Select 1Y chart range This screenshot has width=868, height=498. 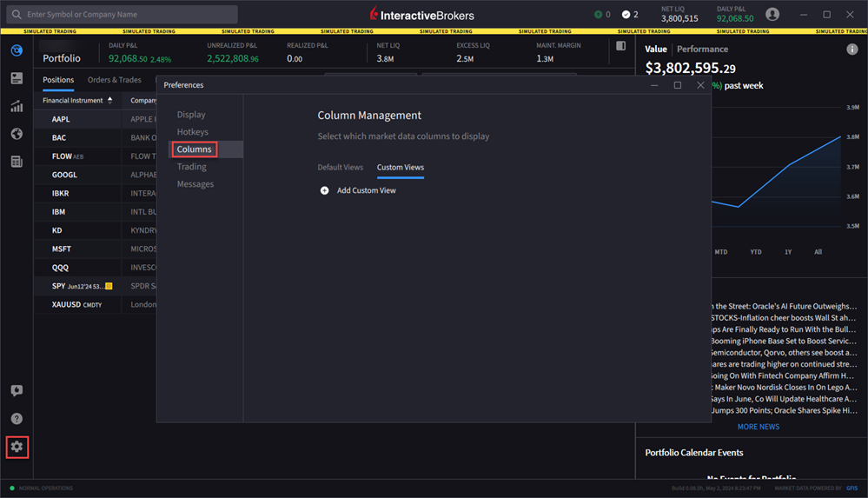coord(788,252)
